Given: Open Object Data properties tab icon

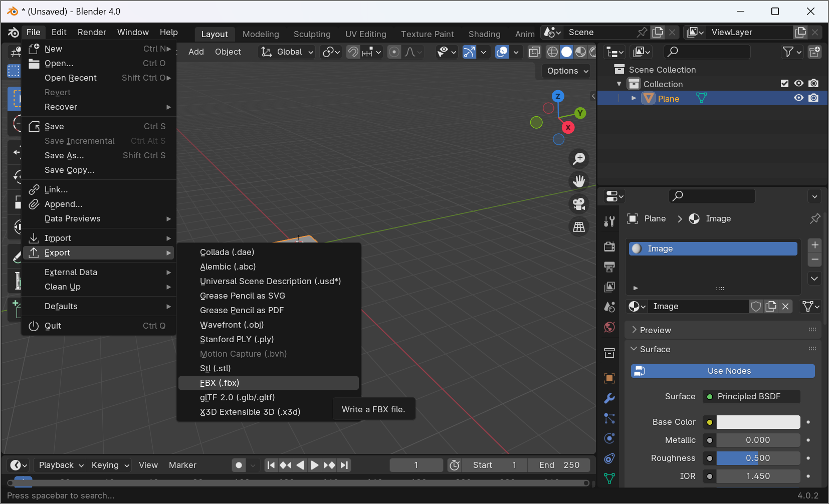Looking at the screenshot, I should [x=609, y=478].
